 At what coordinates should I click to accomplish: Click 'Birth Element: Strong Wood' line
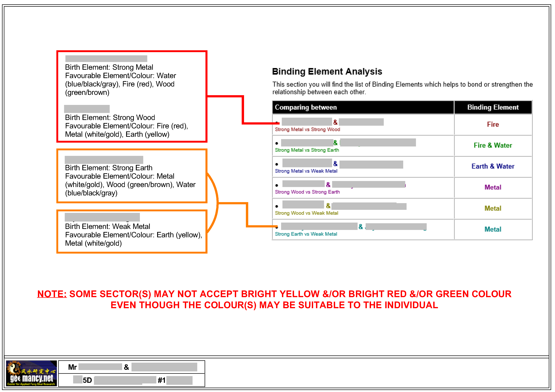coord(110,117)
